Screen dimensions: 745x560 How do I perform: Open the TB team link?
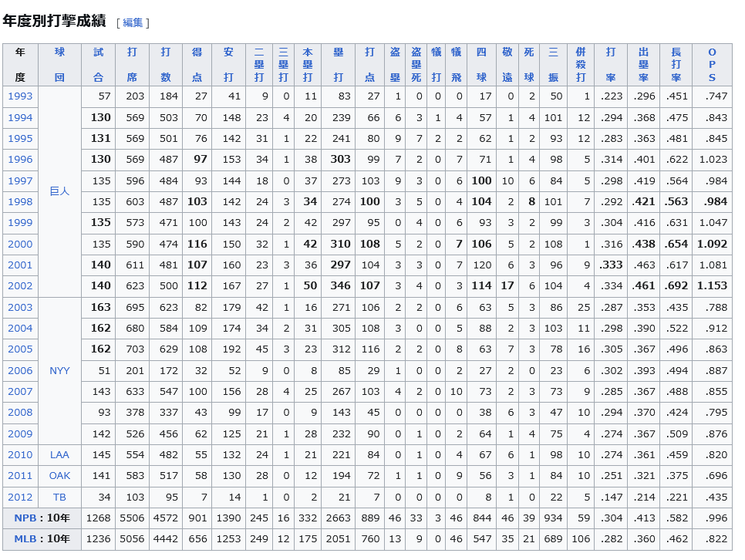pos(59,498)
